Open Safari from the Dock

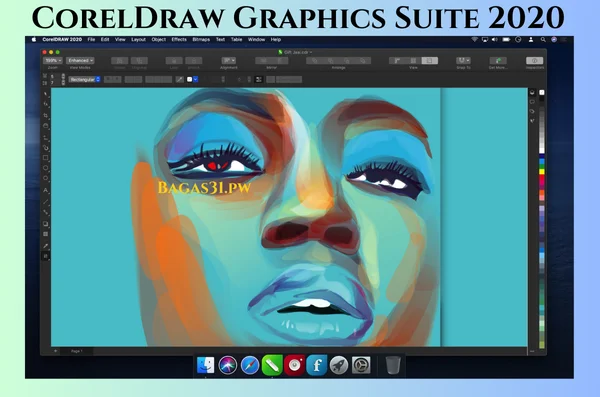click(250, 365)
